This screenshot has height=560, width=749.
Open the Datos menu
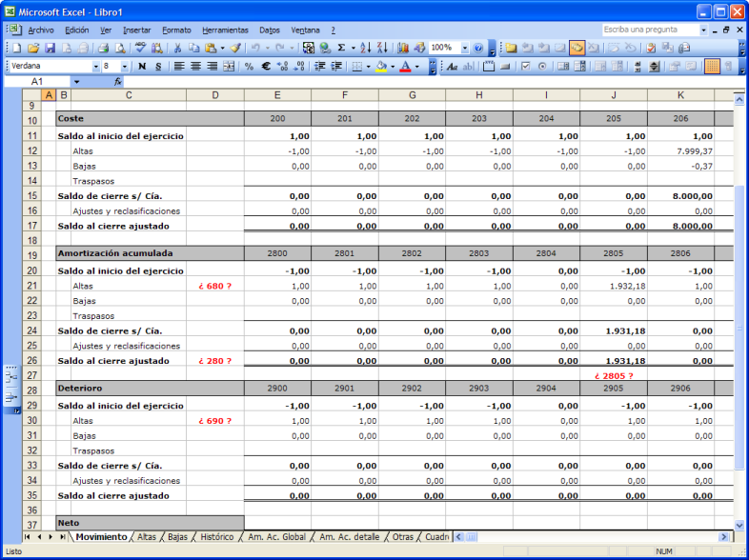coord(270,30)
